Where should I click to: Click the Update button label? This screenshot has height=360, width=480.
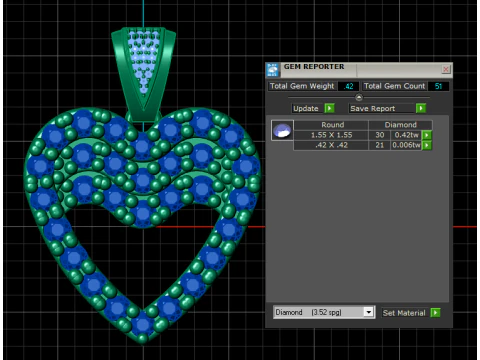click(306, 108)
